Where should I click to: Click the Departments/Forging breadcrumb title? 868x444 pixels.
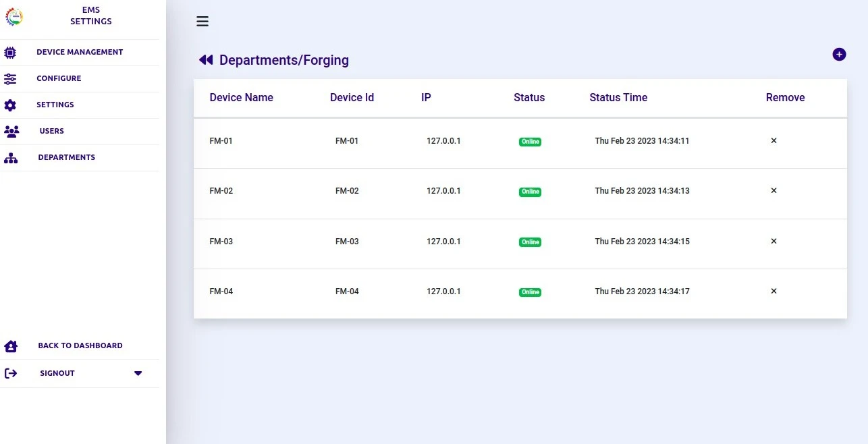pos(284,60)
